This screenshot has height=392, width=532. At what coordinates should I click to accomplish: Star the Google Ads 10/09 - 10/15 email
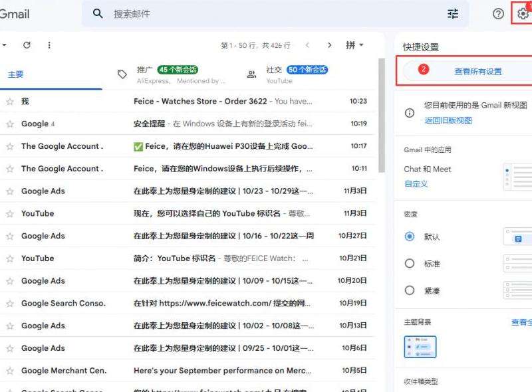point(10,281)
